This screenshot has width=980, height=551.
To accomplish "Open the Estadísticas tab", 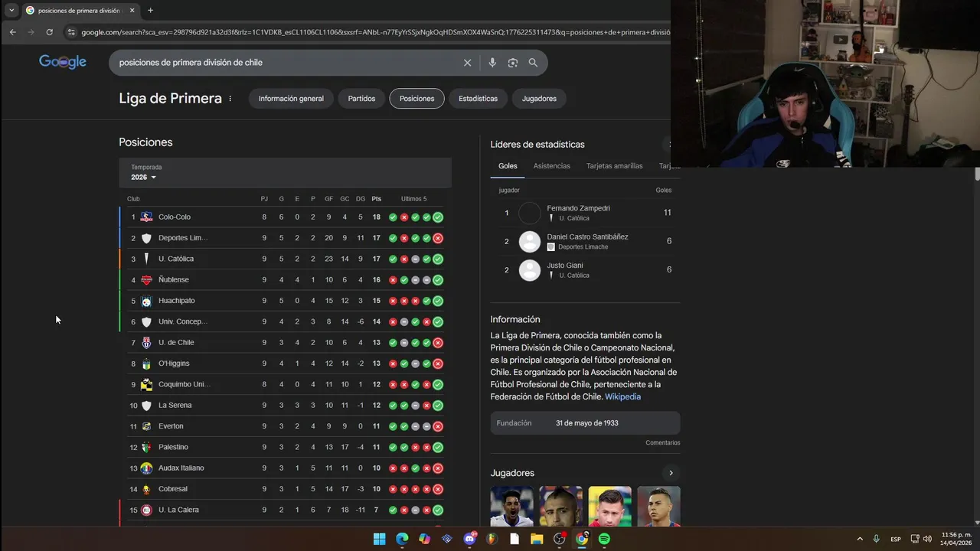I will [x=478, y=99].
